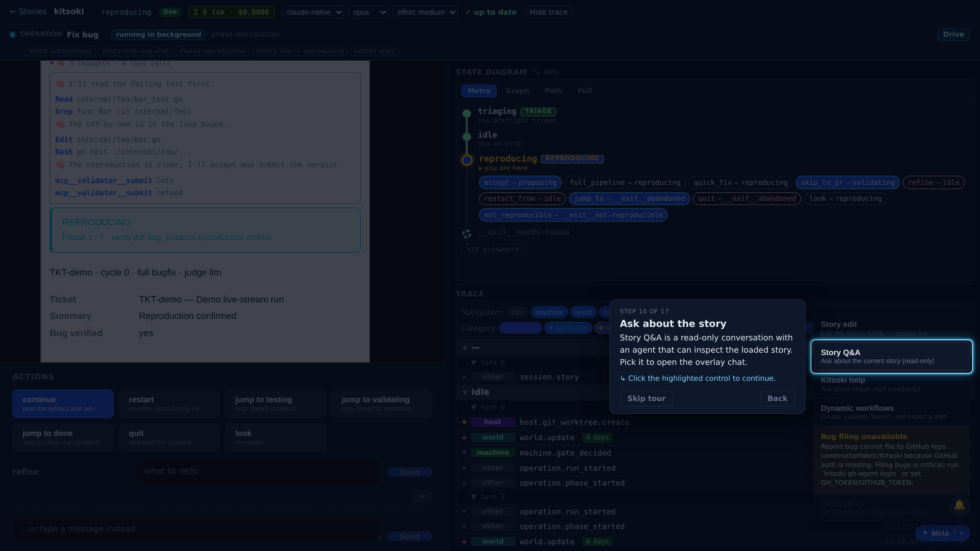980x551 pixels.
Task: Click the Hide trace button
Action: (x=548, y=12)
